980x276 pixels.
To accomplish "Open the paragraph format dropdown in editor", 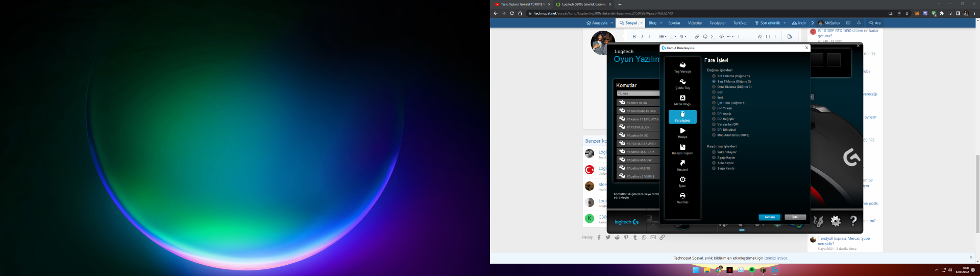I will click(x=683, y=37).
